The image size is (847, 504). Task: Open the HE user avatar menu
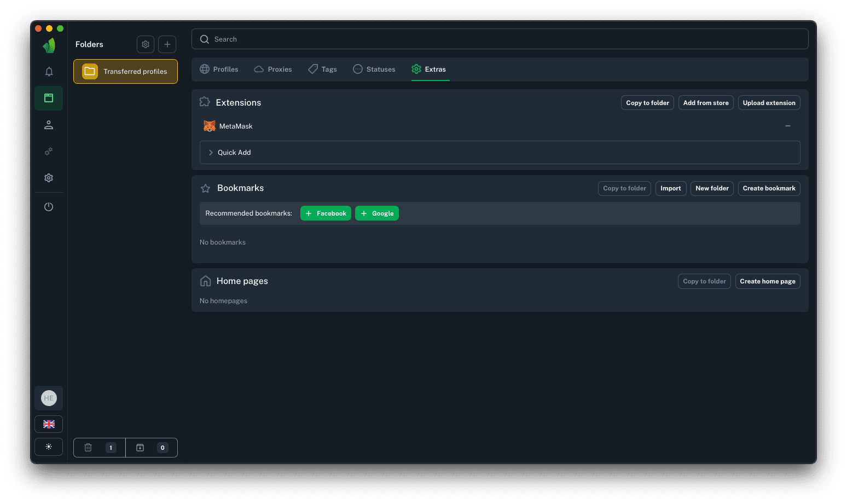(x=49, y=398)
